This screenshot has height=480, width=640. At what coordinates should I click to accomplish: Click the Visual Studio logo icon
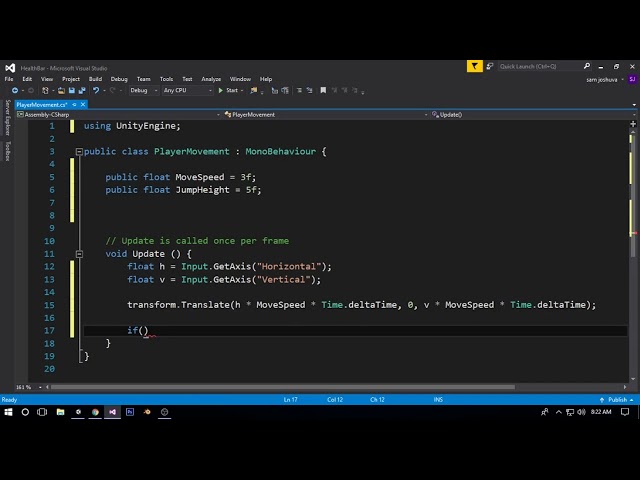pyautogui.click(x=10, y=68)
